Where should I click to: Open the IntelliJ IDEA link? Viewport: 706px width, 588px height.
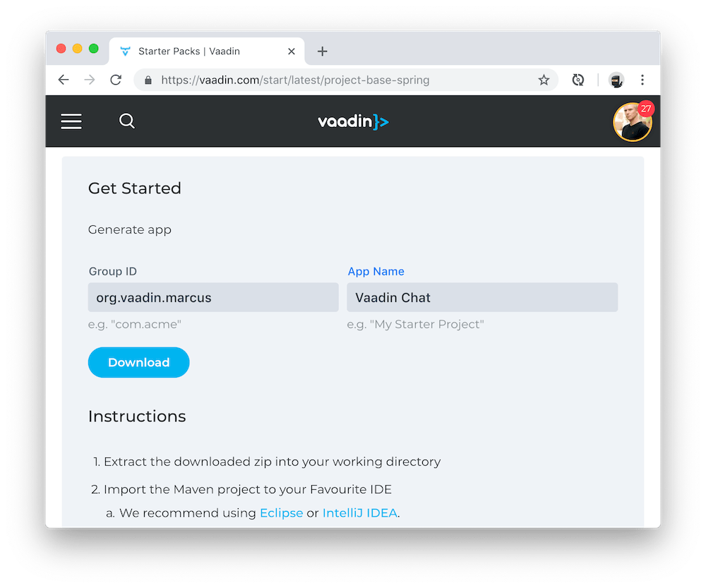point(360,512)
